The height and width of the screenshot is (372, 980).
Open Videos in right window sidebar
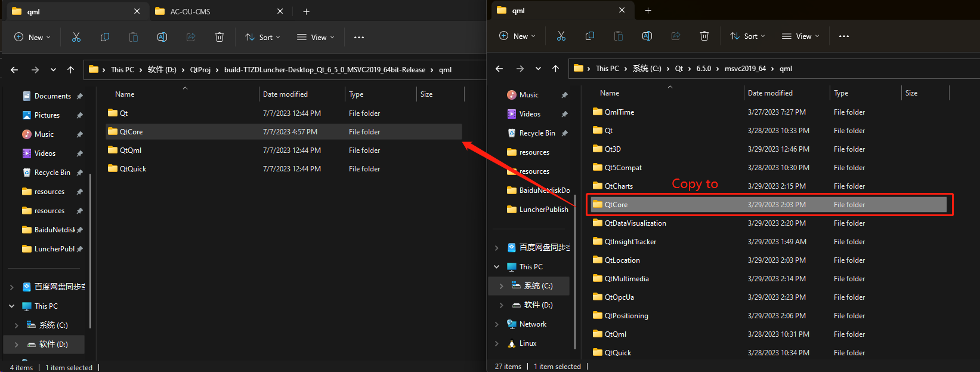[530, 114]
